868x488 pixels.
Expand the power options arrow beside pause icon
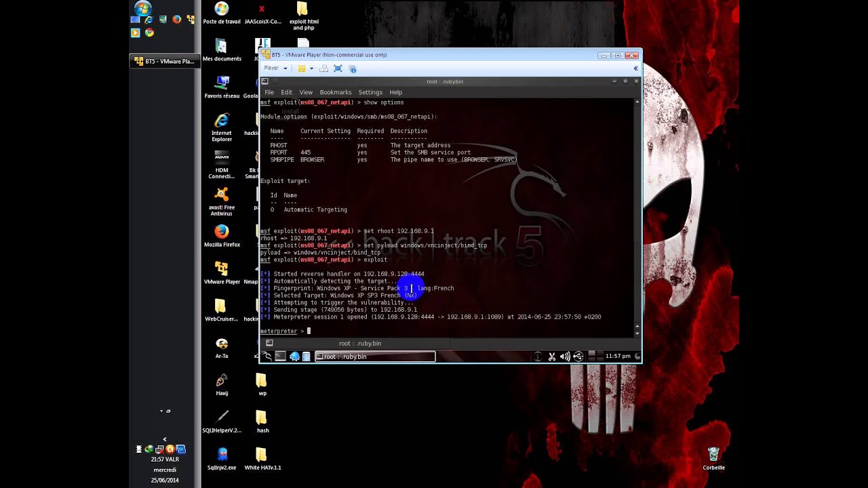coord(311,68)
